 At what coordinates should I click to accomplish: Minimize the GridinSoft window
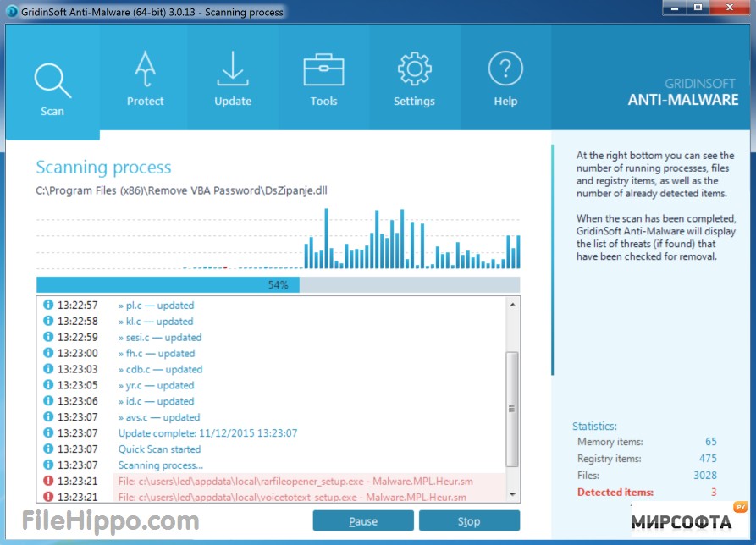pyautogui.click(x=674, y=8)
